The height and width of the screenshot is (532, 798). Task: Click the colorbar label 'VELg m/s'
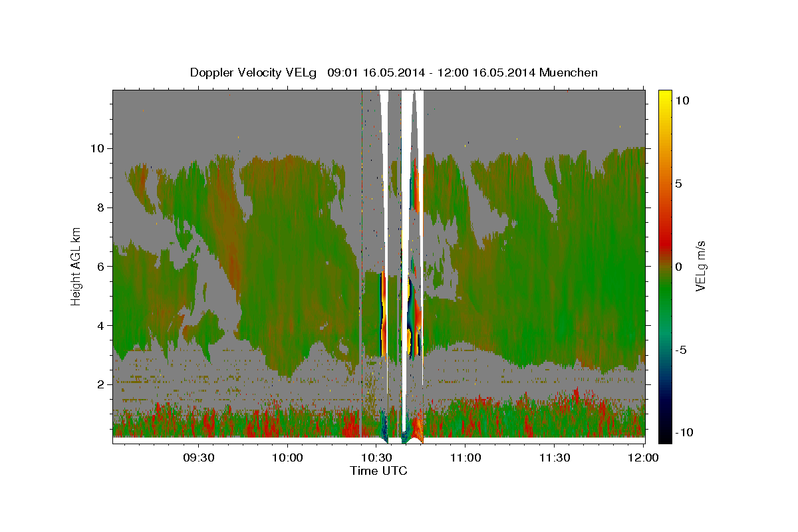click(701, 266)
